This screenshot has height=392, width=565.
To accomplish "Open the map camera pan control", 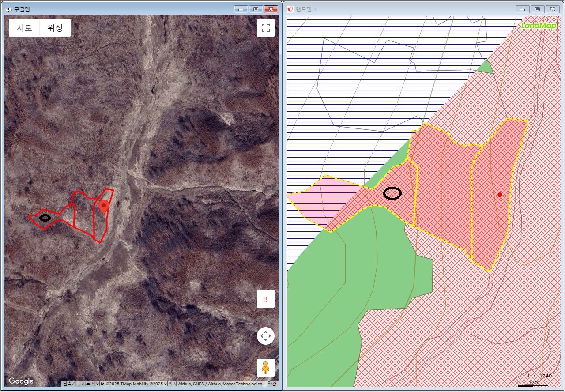I will pos(265,336).
